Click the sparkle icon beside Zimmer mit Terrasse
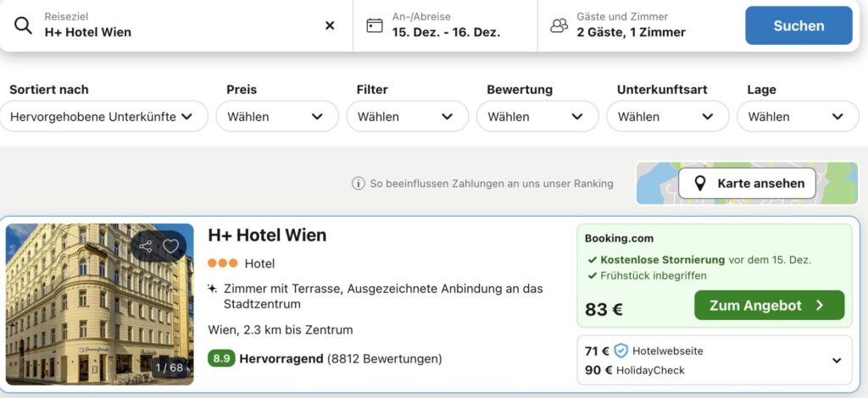868x398 pixels. coord(212,289)
